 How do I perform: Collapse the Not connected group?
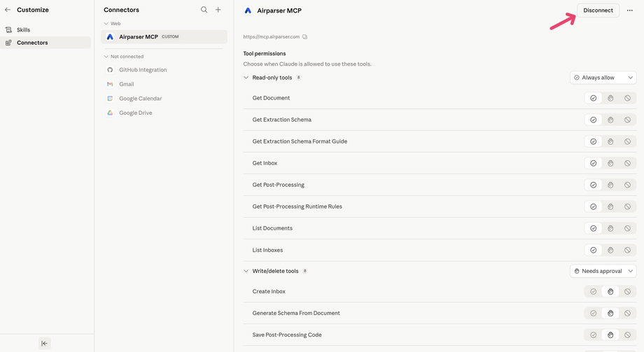(x=106, y=57)
